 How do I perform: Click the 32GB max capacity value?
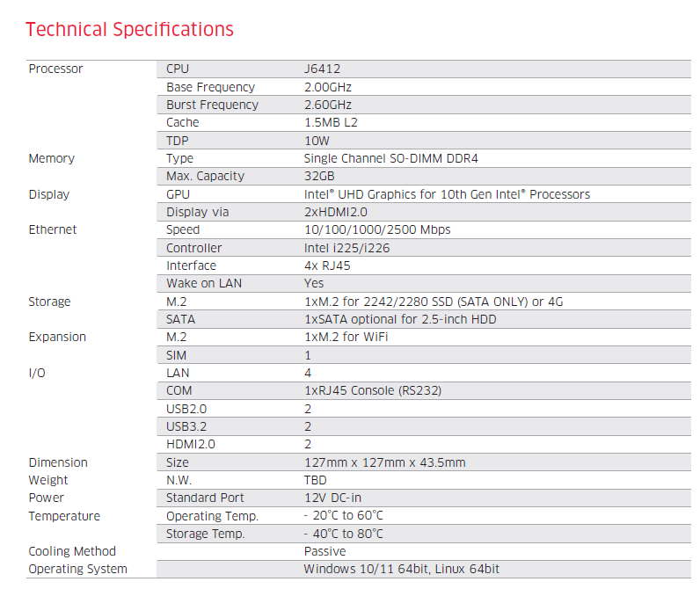(318, 177)
